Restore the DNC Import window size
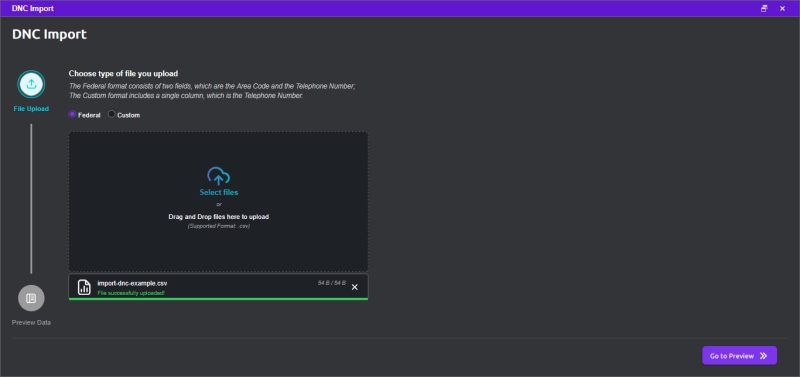Image resolution: width=800 pixels, height=377 pixels. [764, 8]
